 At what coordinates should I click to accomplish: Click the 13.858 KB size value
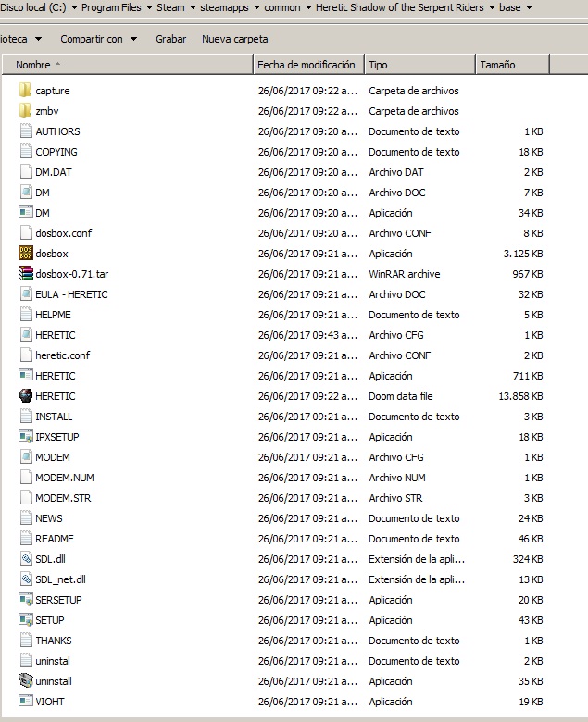point(520,396)
